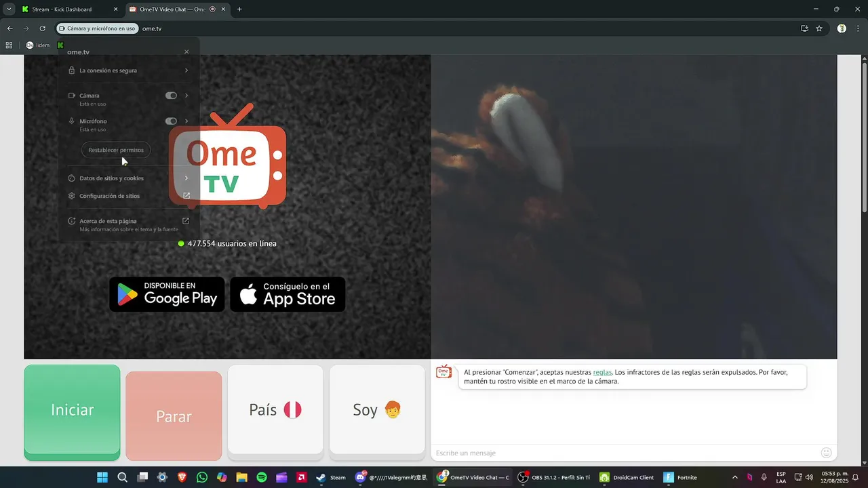868x488 pixels.
Task: Click 'Restablecer permisos' button
Action: coord(116,150)
